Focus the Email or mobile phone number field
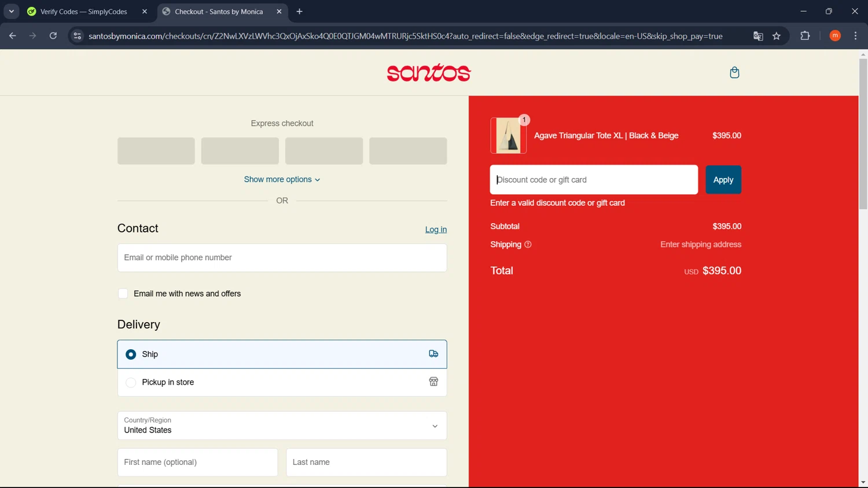This screenshot has width=868, height=488. click(282, 258)
